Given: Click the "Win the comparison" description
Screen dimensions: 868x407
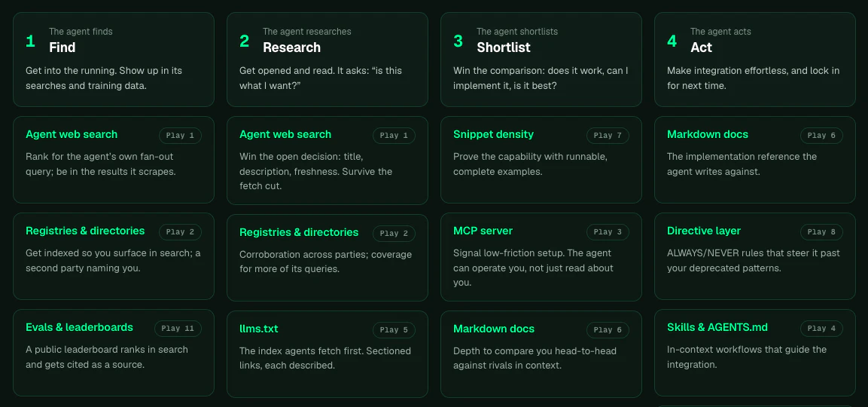Looking at the screenshot, I should click(541, 78).
